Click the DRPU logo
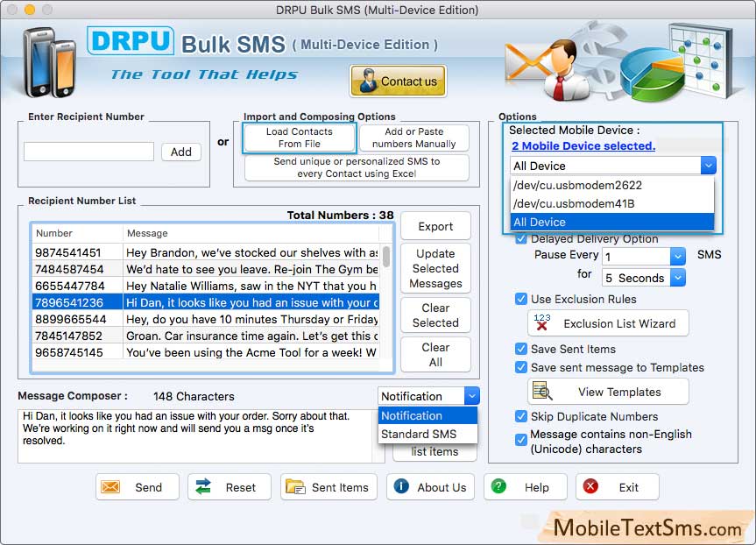Image resolution: width=756 pixels, height=545 pixels. (131, 41)
